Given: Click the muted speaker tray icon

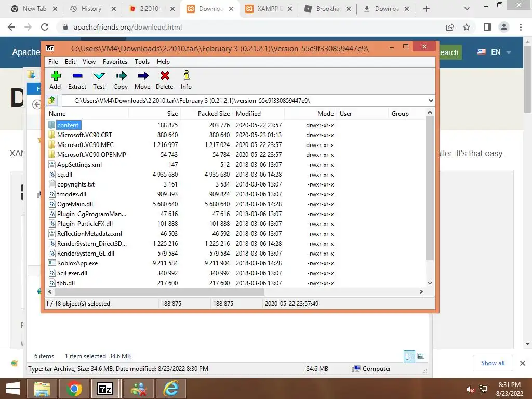Looking at the screenshot, I should [470, 389].
